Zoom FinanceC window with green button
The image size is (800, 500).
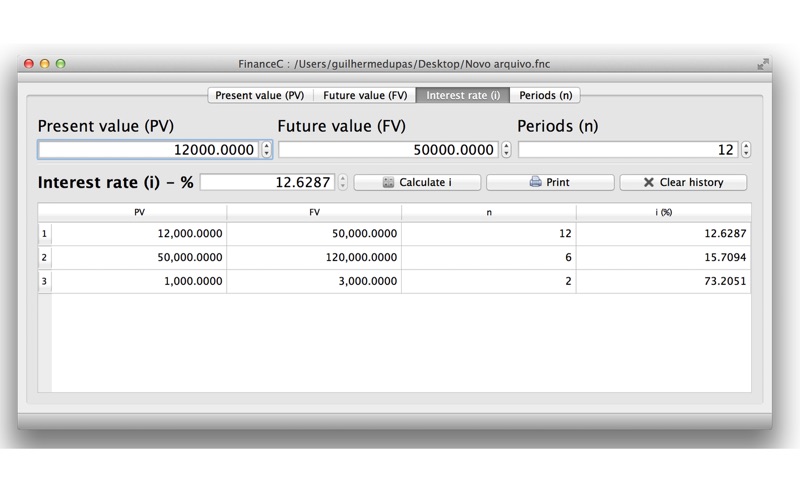click(x=61, y=64)
